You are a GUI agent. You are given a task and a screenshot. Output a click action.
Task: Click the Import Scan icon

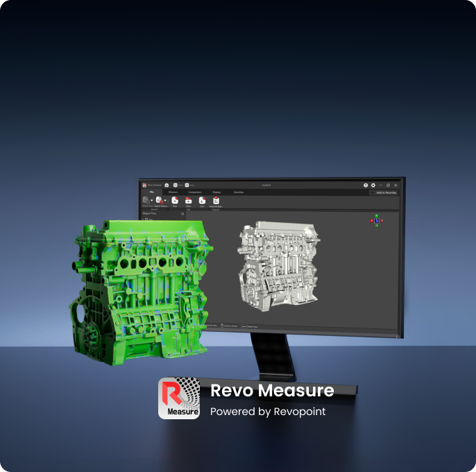146,200
